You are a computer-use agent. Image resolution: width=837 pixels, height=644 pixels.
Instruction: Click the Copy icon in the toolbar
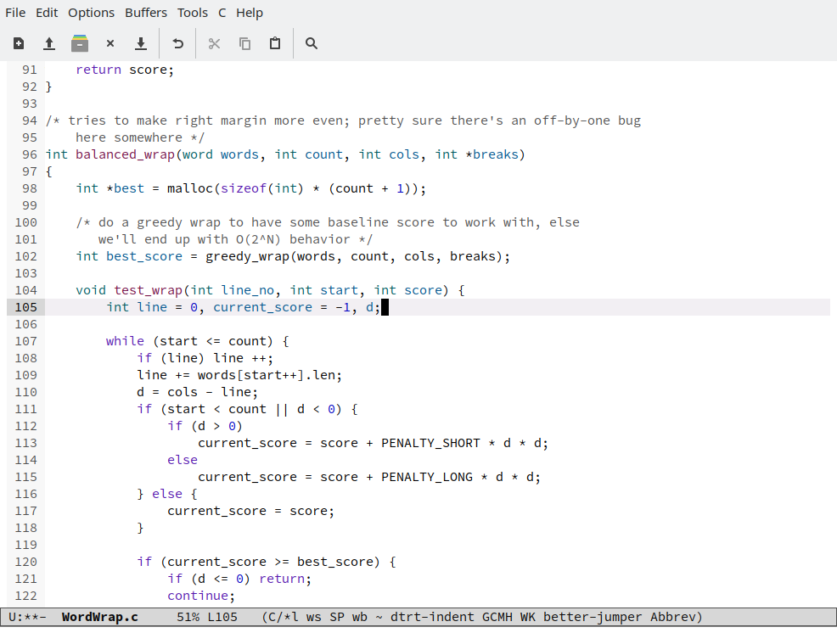(x=244, y=43)
